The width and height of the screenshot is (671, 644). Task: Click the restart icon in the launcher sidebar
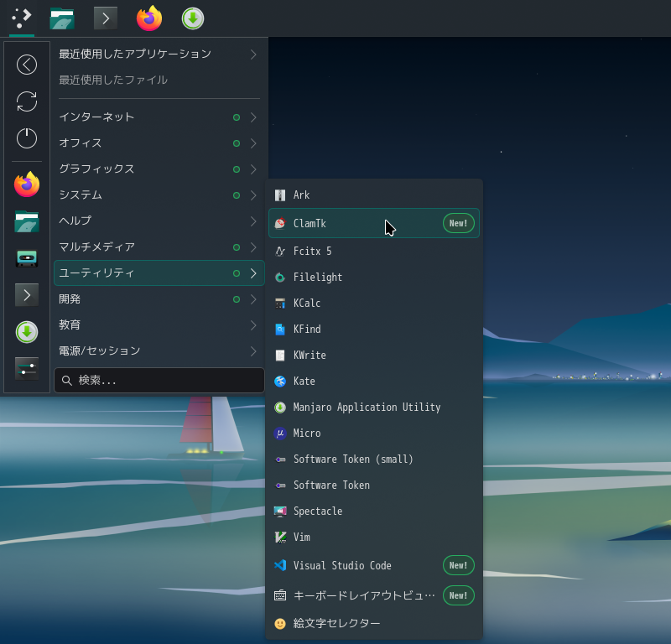point(27,101)
